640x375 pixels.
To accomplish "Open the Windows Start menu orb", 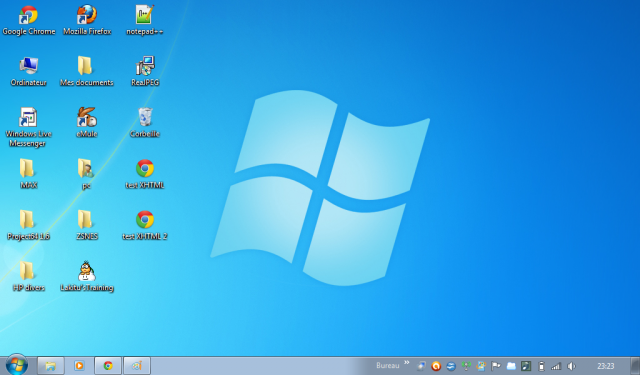I will [x=17, y=365].
